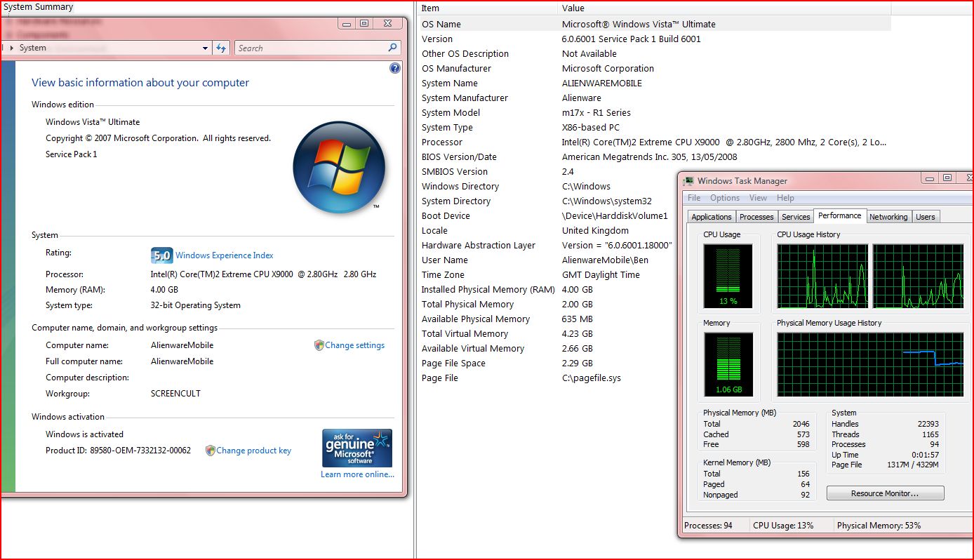The image size is (974, 560).
Task: Focus the Search field in the System window
Action: (311, 48)
